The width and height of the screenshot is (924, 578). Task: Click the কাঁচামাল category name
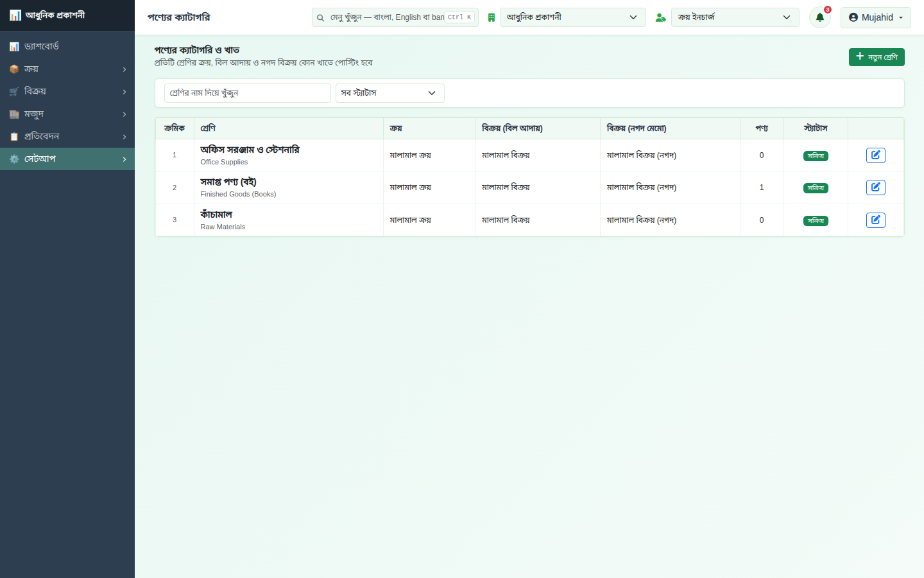[216, 215]
